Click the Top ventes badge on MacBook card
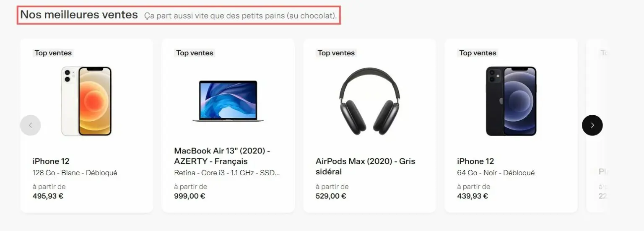 point(195,53)
